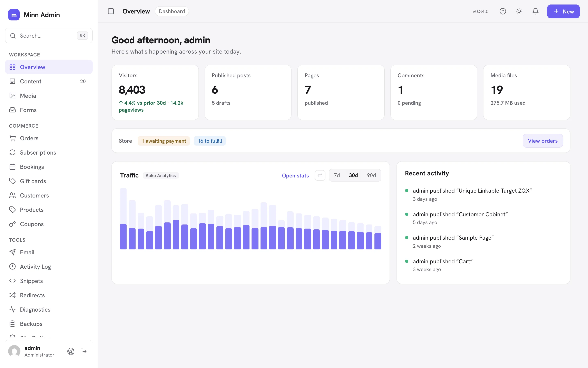Click the Subscriptions refresh icon
This screenshot has width=588, height=368.
pos(12,153)
